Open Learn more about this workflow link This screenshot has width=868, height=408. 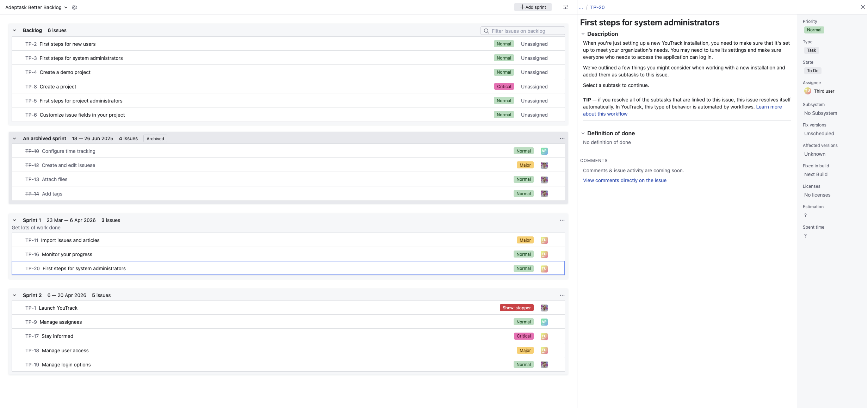[769, 107]
